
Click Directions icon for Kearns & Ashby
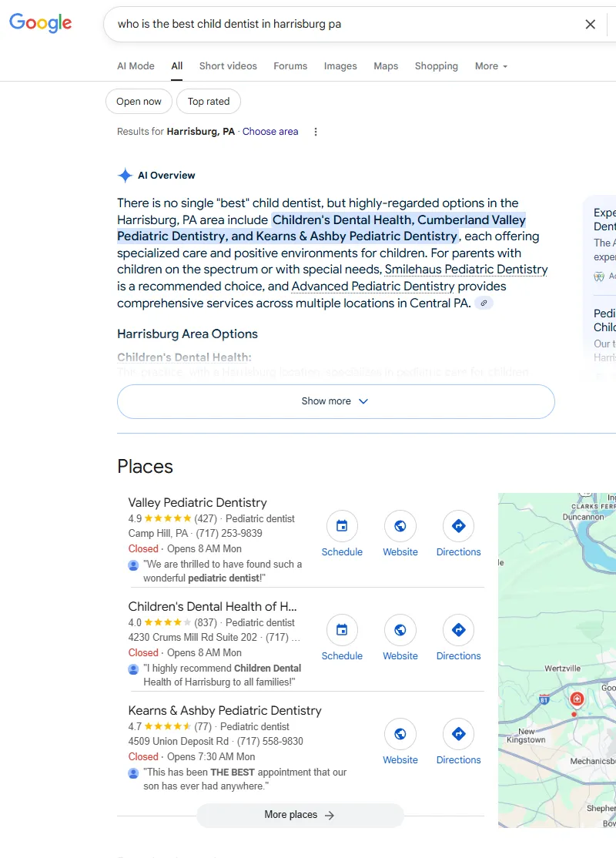[458, 734]
